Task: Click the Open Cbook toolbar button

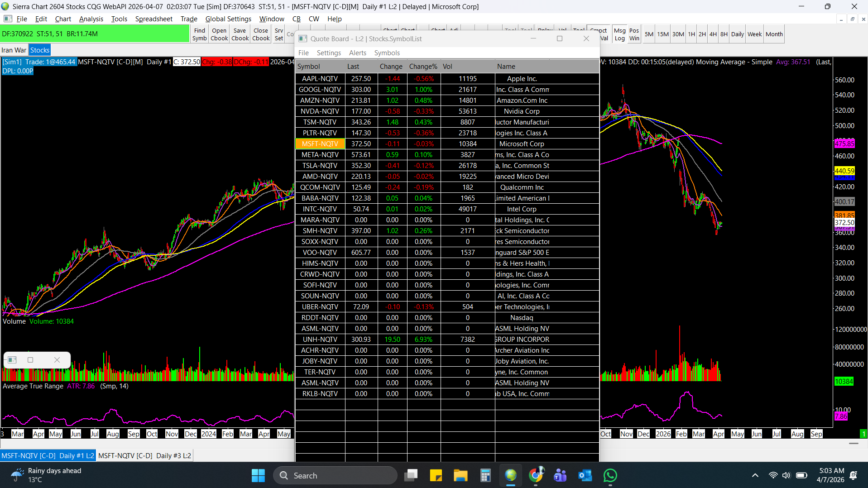Action: (x=219, y=34)
